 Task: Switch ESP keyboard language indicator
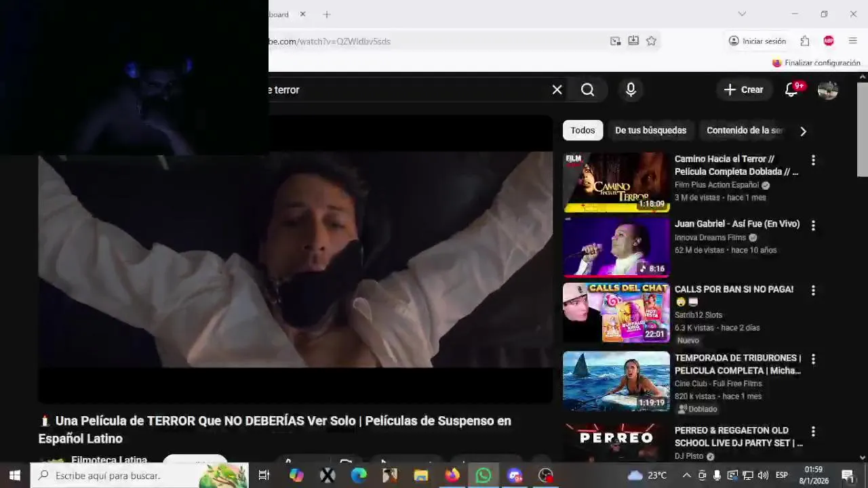click(x=781, y=475)
